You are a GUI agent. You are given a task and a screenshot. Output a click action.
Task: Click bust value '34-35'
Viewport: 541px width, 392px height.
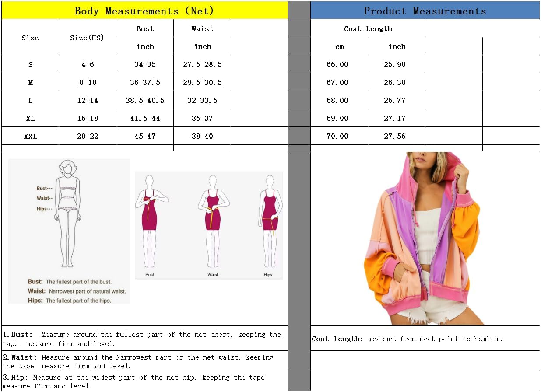pyautogui.click(x=145, y=64)
